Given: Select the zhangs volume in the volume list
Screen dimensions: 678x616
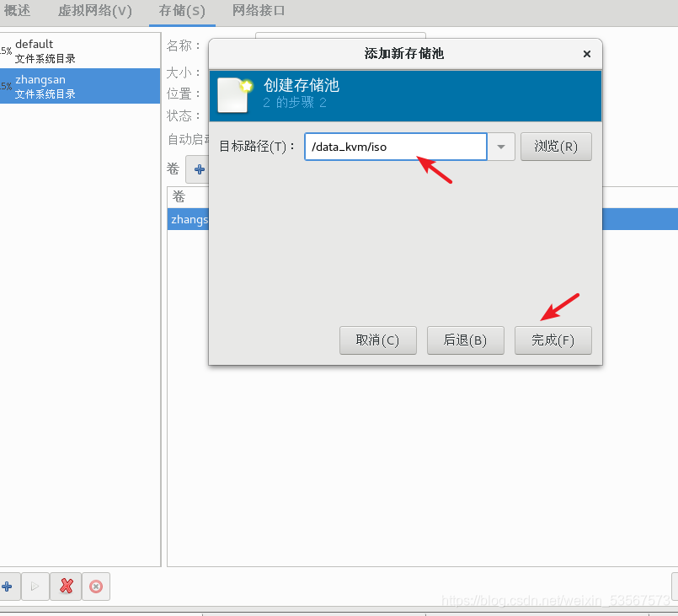Looking at the screenshot, I should (189, 219).
